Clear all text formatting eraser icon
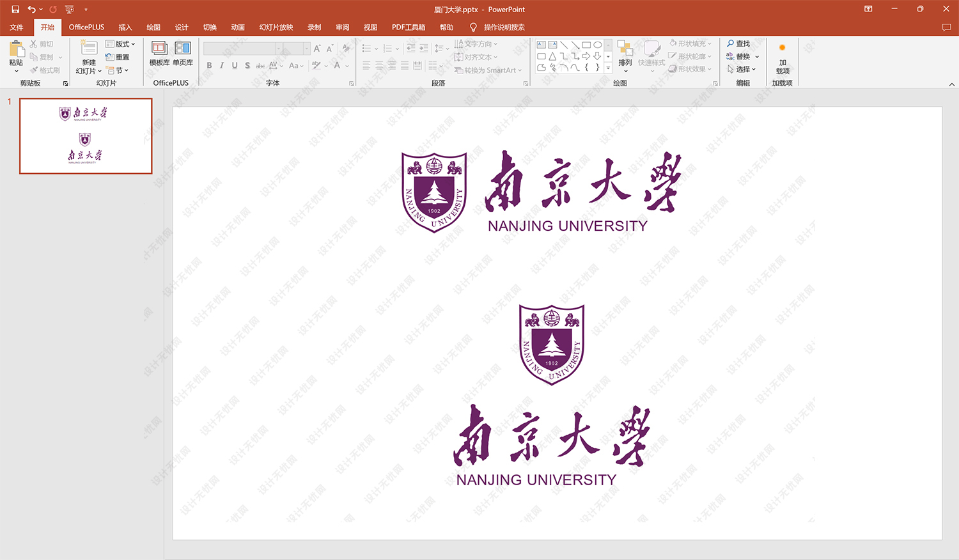Screen dimensions: 959x560 point(346,49)
